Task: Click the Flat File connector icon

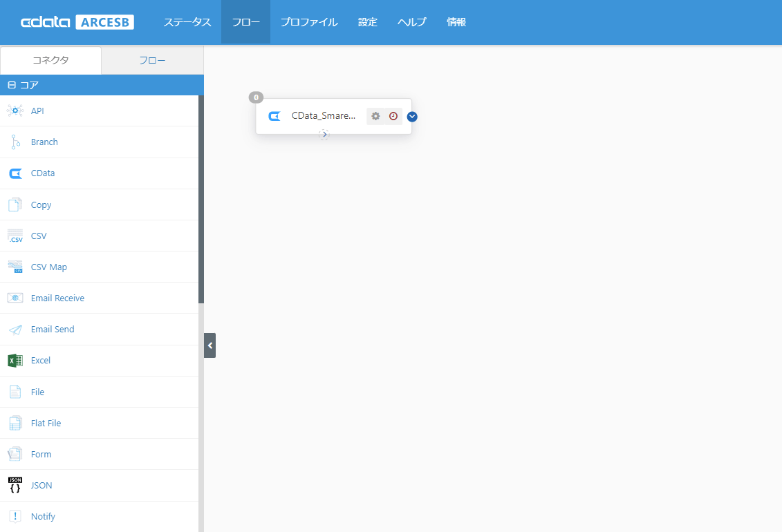Action: tap(15, 423)
